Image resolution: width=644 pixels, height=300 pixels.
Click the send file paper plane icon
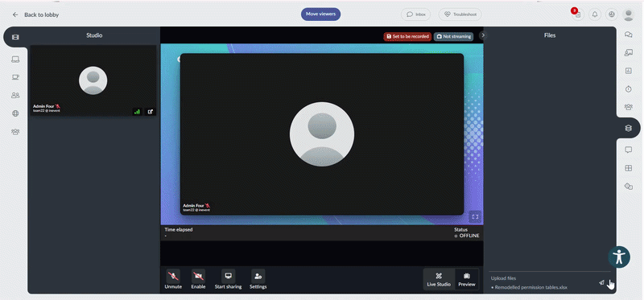(601, 282)
